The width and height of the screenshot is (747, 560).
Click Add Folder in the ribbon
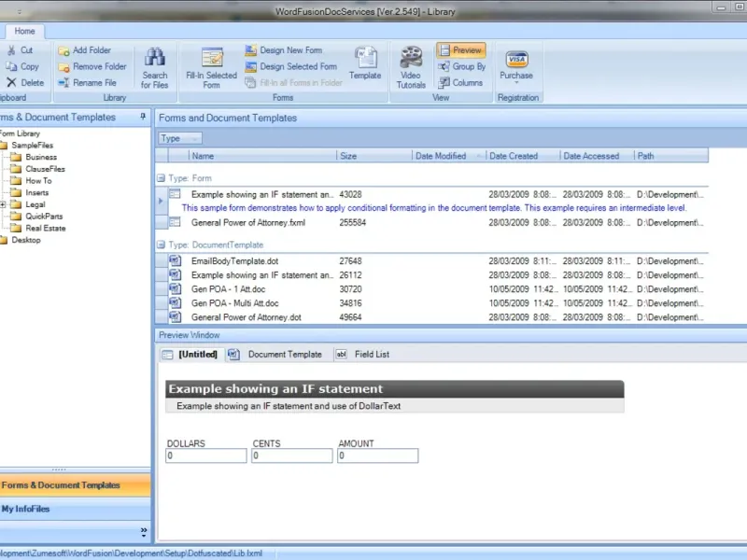84,50
